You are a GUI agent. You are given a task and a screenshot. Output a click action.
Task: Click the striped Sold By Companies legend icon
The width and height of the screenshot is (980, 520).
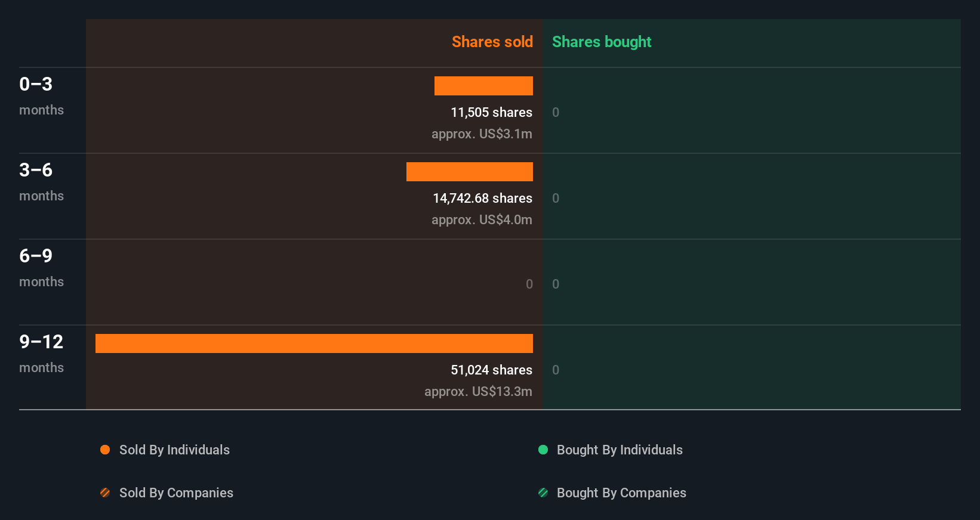pos(105,493)
